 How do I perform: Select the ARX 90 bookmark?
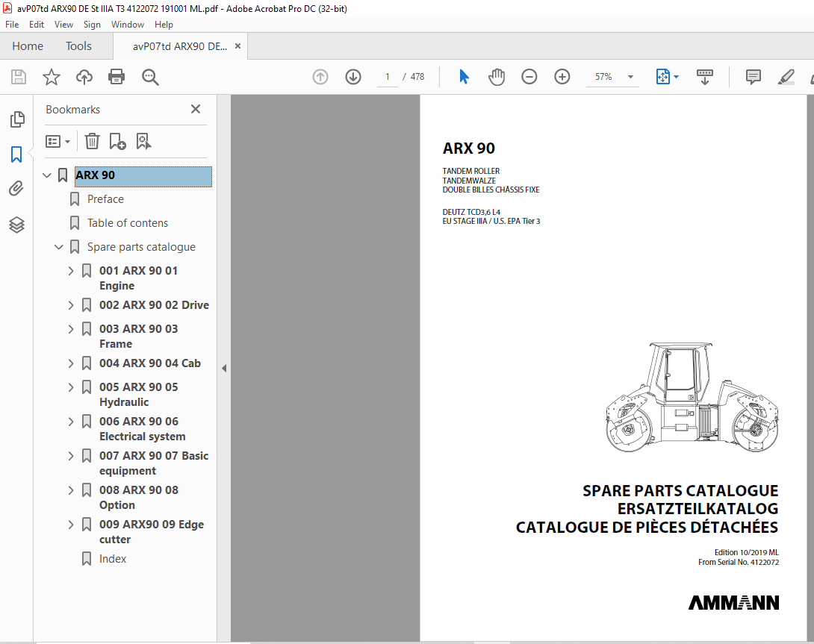[143, 175]
